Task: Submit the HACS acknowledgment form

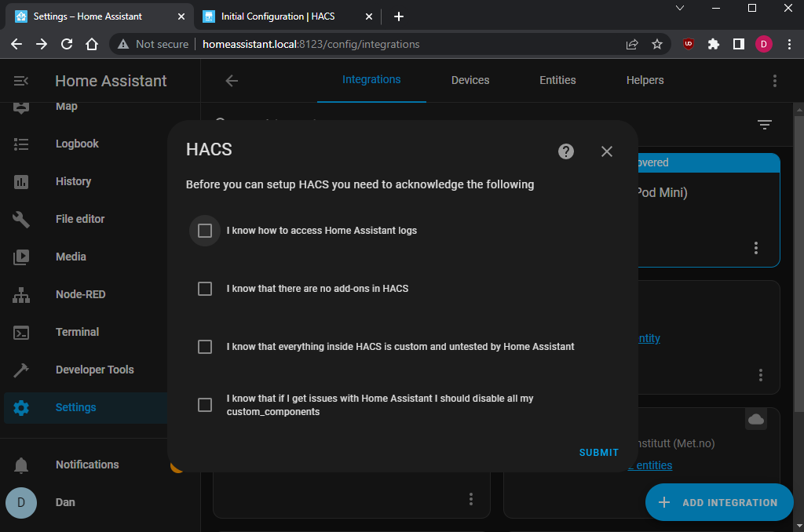Action: tap(598, 453)
